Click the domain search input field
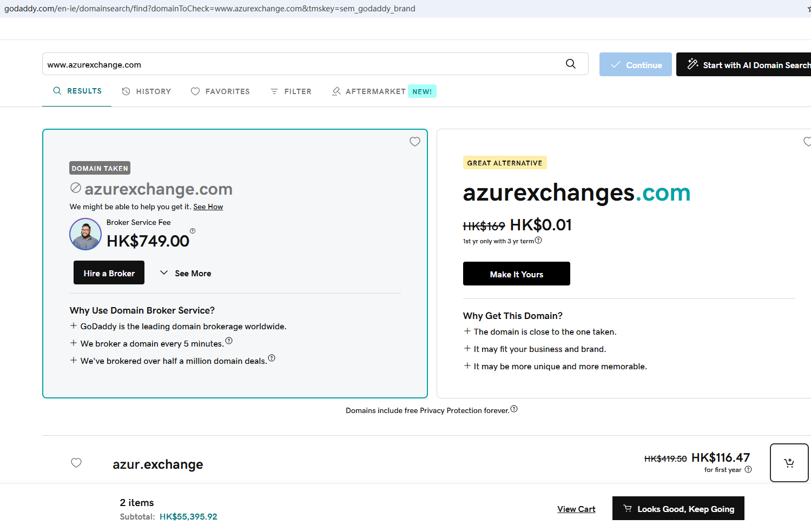Viewport: 811px width, 532px height. 303,64
